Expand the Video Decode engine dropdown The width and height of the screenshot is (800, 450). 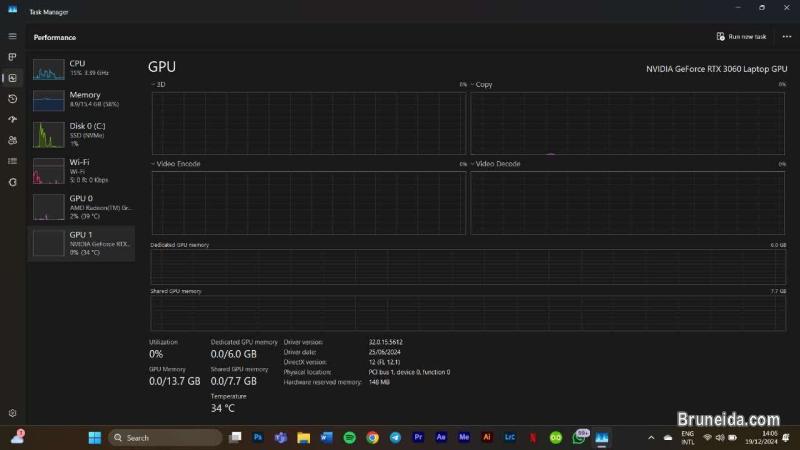coord(497,163)
